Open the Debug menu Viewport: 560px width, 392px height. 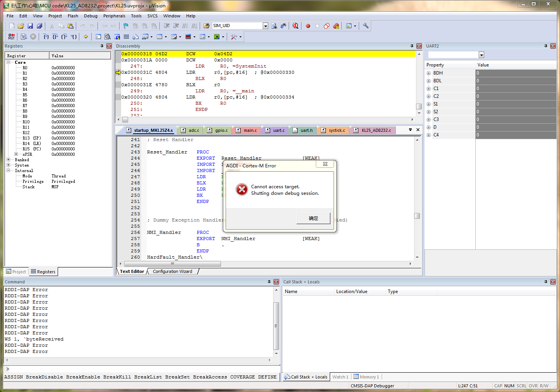click(x=91, y=16)
